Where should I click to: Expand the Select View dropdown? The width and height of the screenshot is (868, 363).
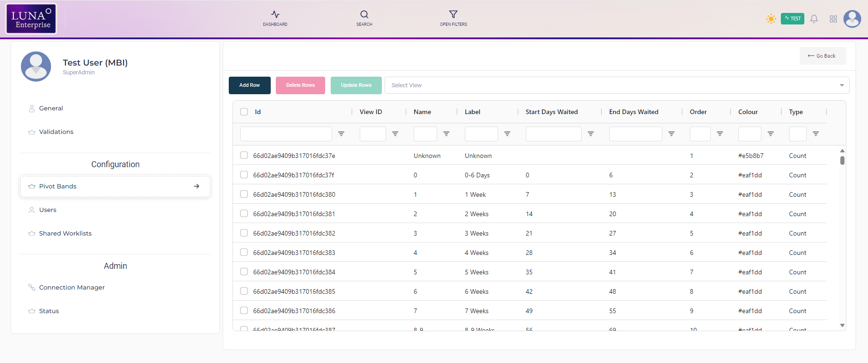[x=617, y=85]
